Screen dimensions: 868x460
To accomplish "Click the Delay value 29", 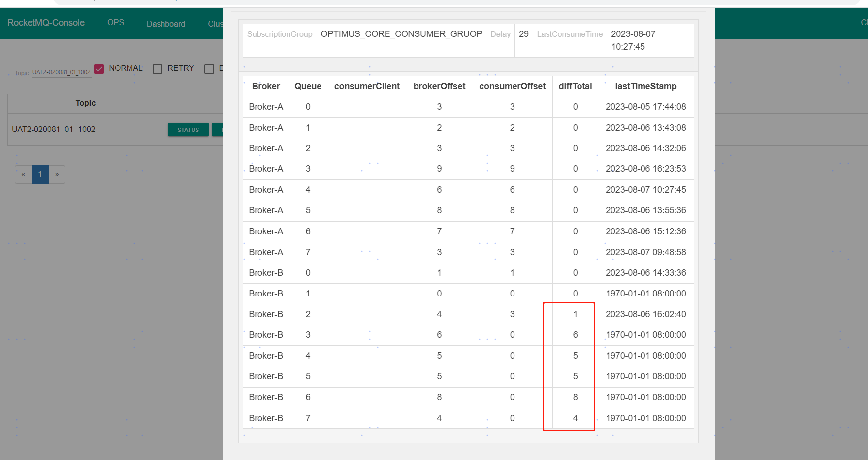I will (x=524, y=34).
